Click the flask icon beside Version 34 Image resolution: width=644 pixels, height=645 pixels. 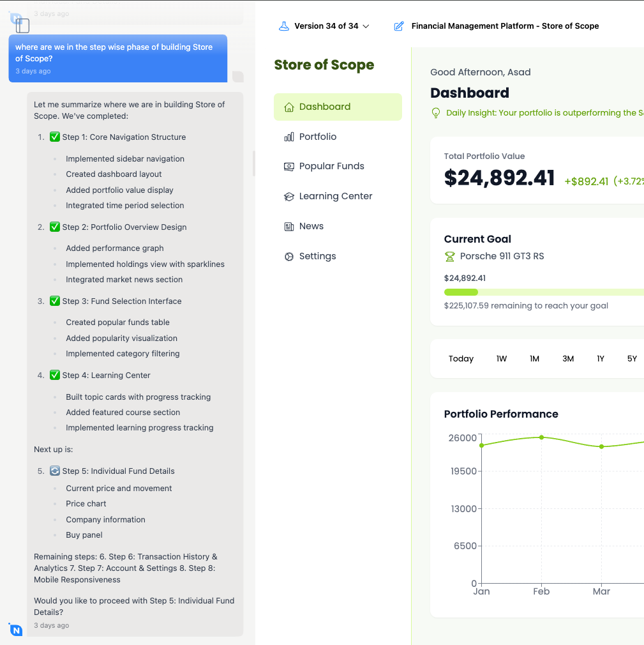click(284, 26)
